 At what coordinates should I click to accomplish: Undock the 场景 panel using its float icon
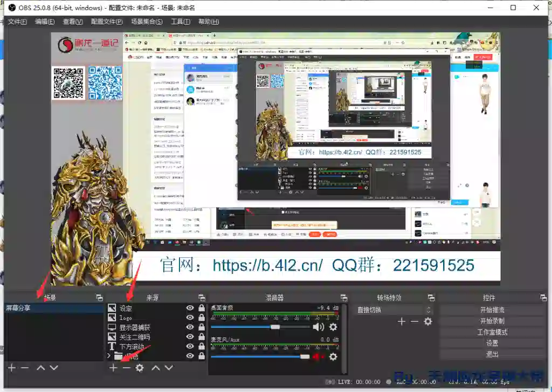pyautogui.click(x=100, y=298)
